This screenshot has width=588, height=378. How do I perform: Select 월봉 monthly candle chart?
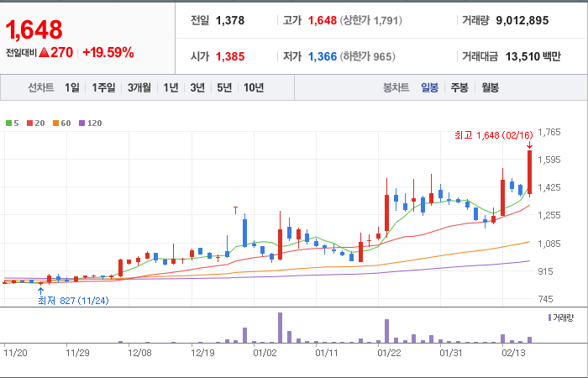pyautogui.click(x=490, y=87)
